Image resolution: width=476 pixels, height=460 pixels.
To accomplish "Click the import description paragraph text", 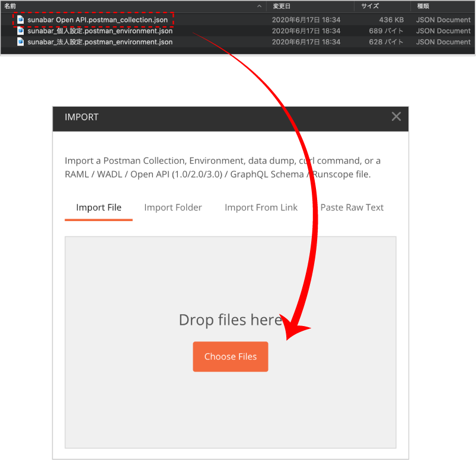I will click(x=222, y=167).
